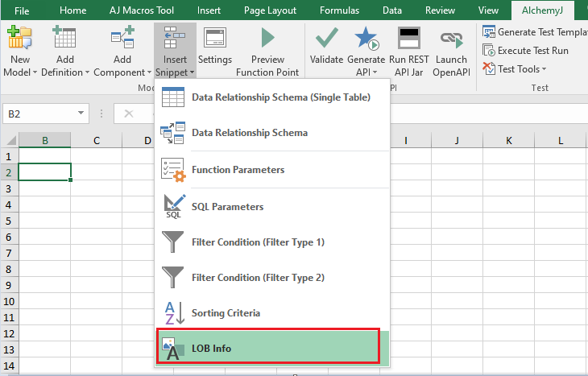Switch to the Data tab
The image size is (588, 376).
tap(392, 10)
